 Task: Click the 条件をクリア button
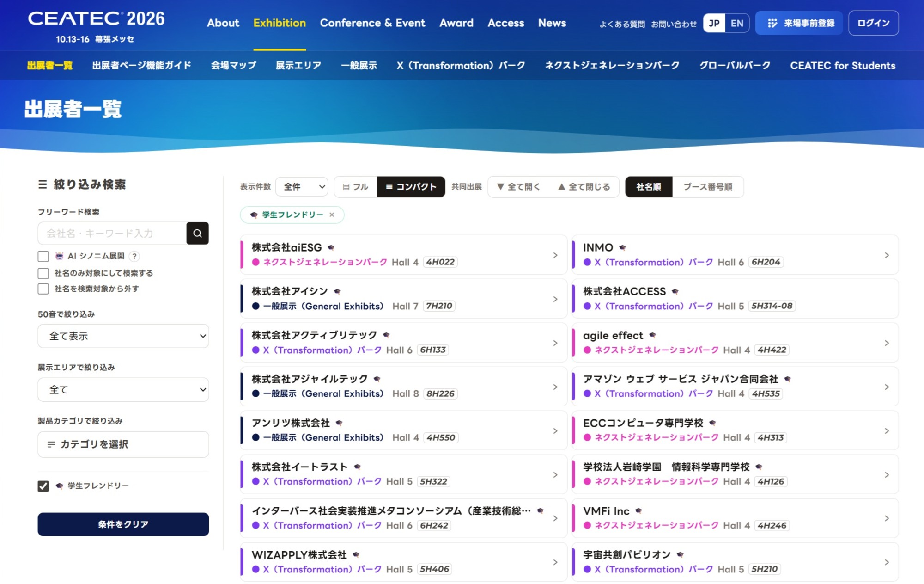[x=123, y=524]
